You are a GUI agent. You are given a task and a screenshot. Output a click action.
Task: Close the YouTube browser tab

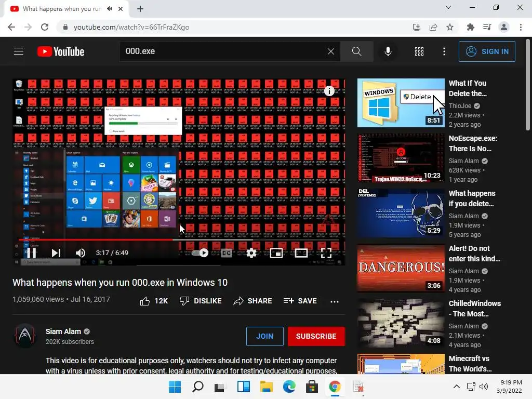coord(121,9)
